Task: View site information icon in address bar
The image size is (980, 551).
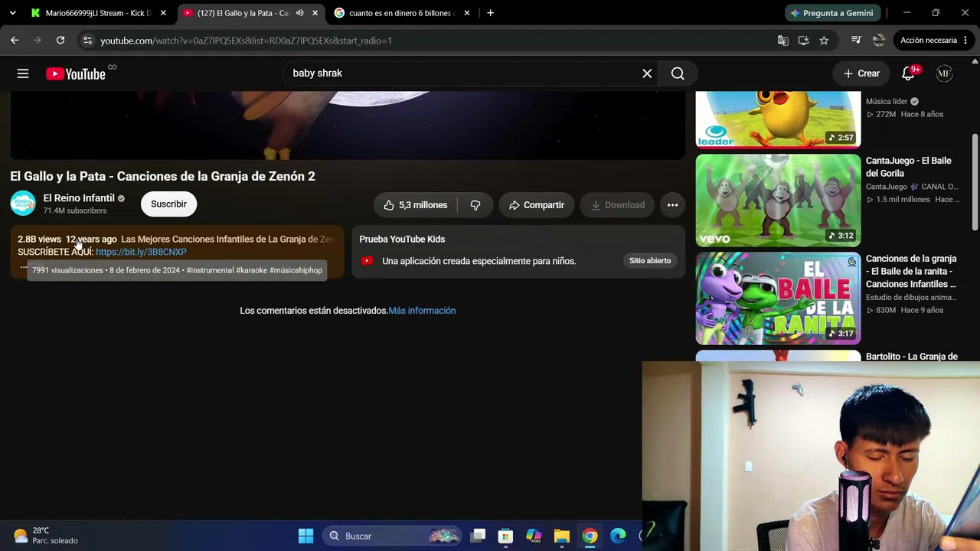Action: [87, 41]
